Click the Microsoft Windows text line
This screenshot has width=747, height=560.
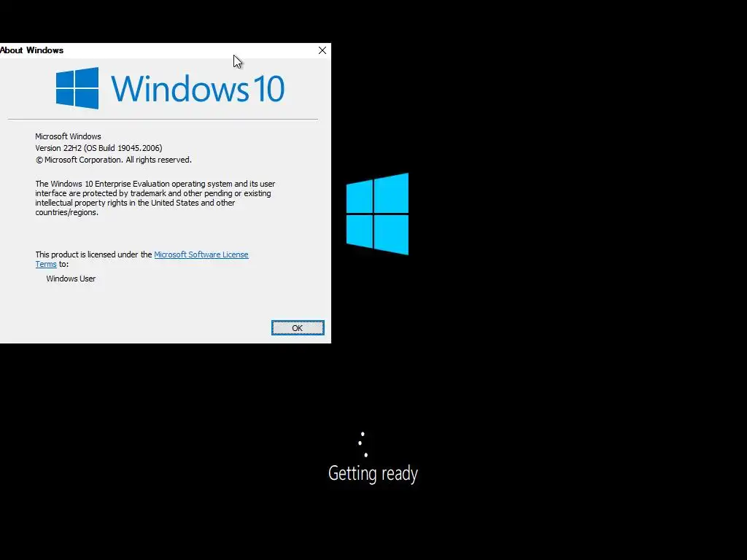coord(68,136)
